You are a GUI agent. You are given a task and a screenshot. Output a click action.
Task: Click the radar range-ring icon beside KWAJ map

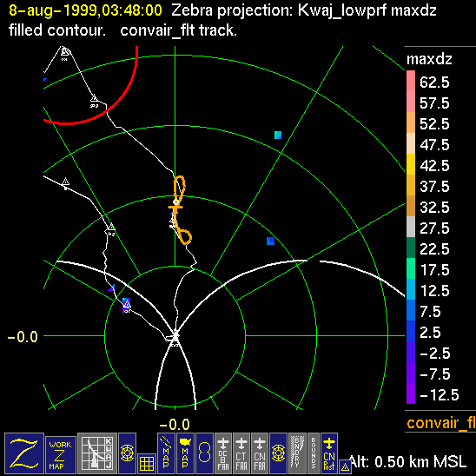(x=127, y=453)
